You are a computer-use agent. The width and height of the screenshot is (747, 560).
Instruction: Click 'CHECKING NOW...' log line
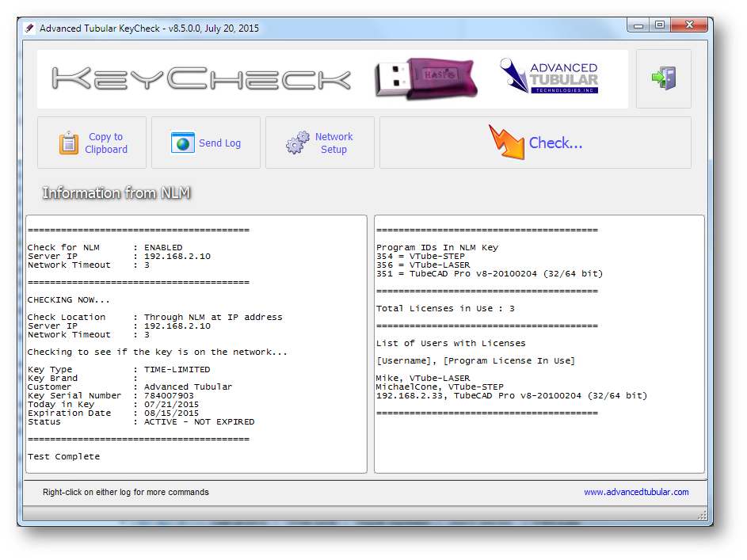69,300
